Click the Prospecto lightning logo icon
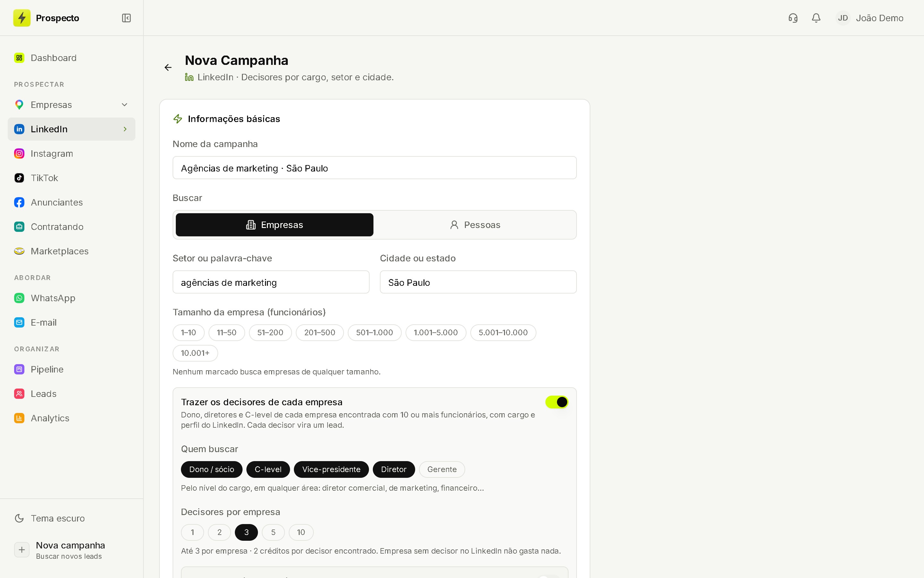 [22, 18]
